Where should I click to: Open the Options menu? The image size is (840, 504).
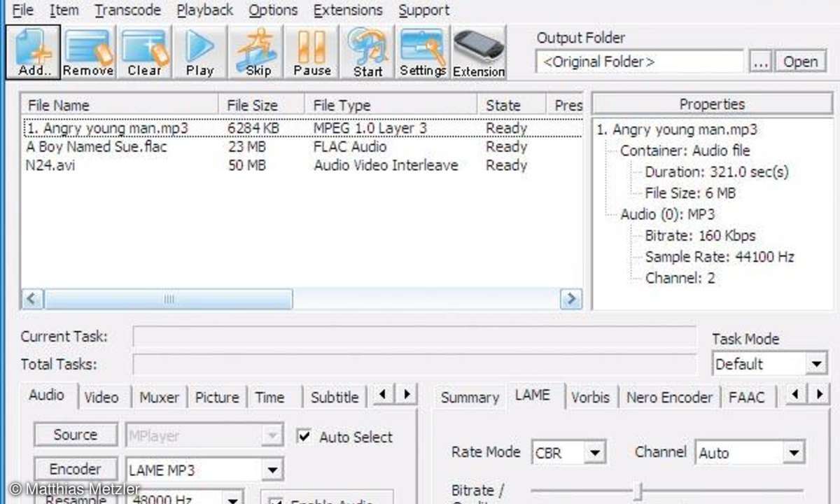273,10
